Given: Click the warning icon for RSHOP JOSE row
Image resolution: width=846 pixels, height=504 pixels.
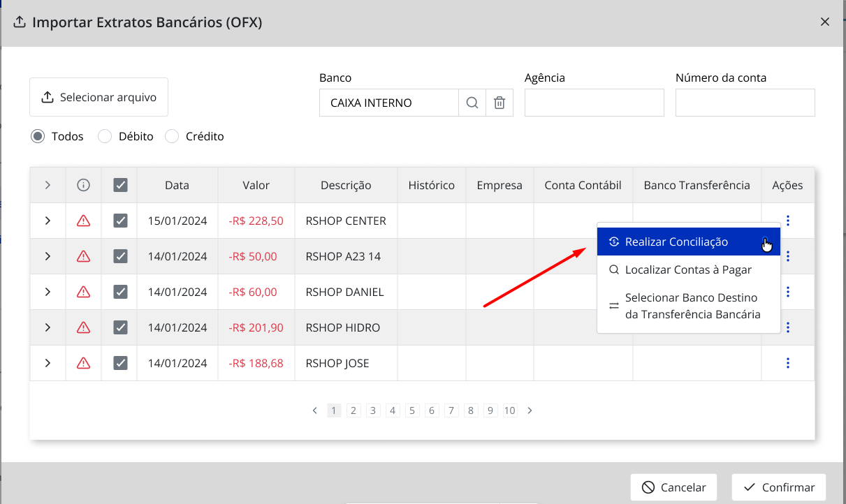Looking at the screenshot, I should pos(84,363).
